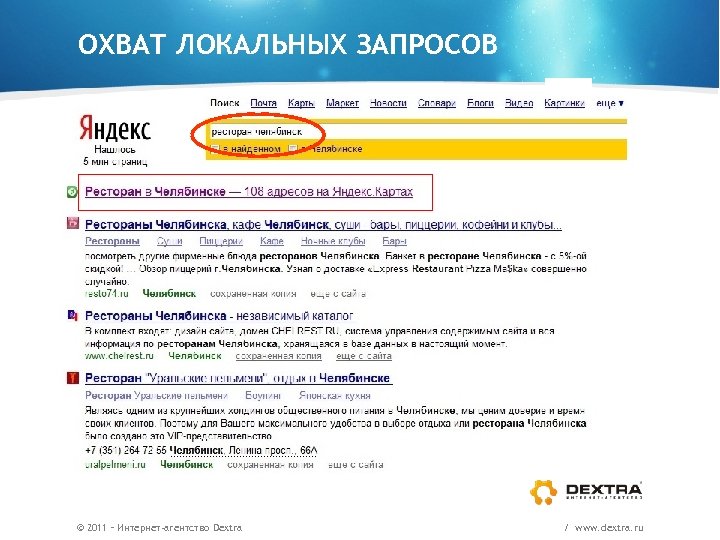Click the Dextra logo
This screenshot has width=720, height=540.
pos(586,492)
